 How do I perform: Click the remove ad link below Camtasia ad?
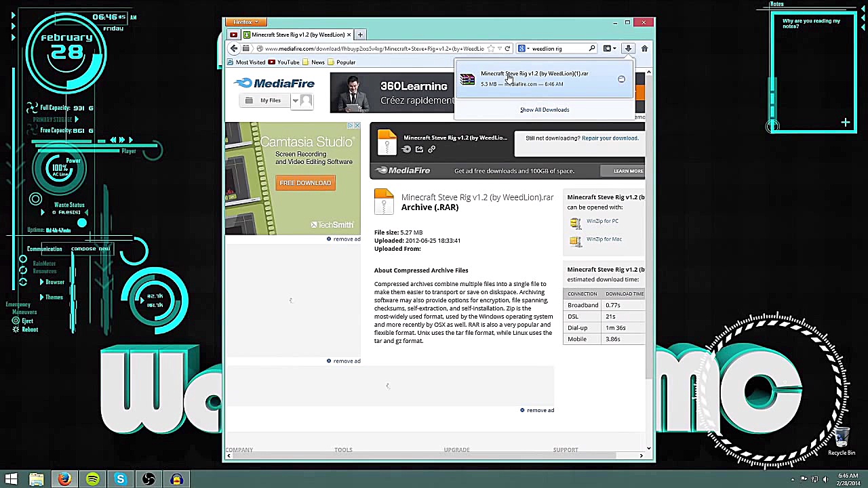coord(344,239)
